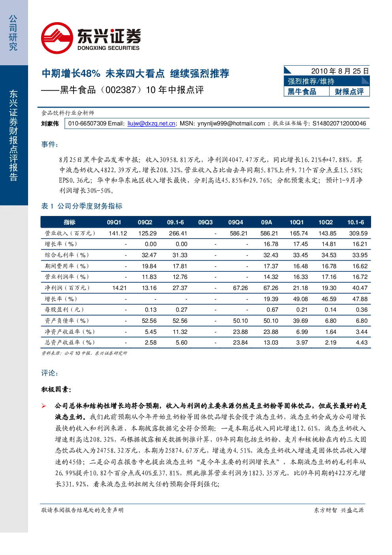The height and width of the screenshot is (555, 392).
Task: Click the '09Q3' column header
Action: 205,222
